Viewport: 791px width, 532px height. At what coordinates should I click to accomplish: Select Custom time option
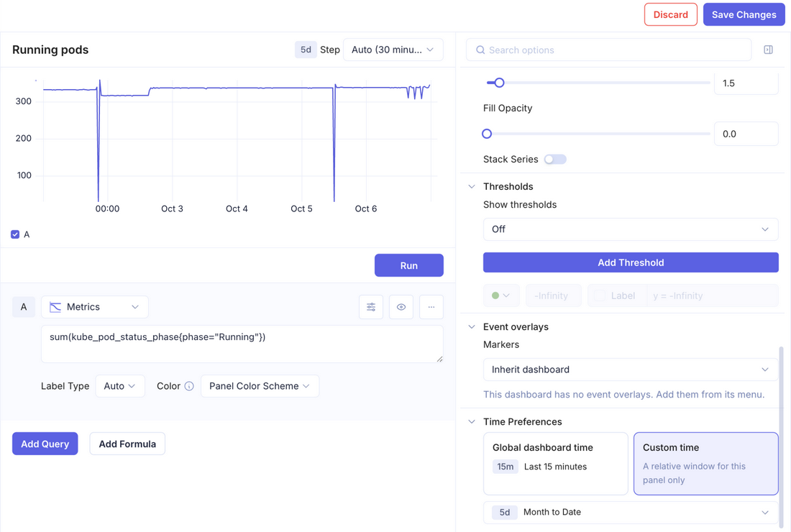(x=705, y=464)
